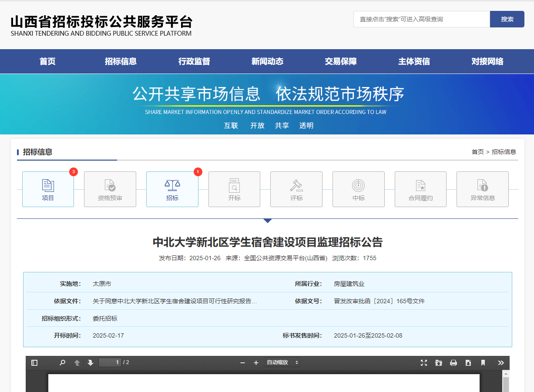
Task: Click the bid opening date 2025-02-17
Action: pos(108,335)
